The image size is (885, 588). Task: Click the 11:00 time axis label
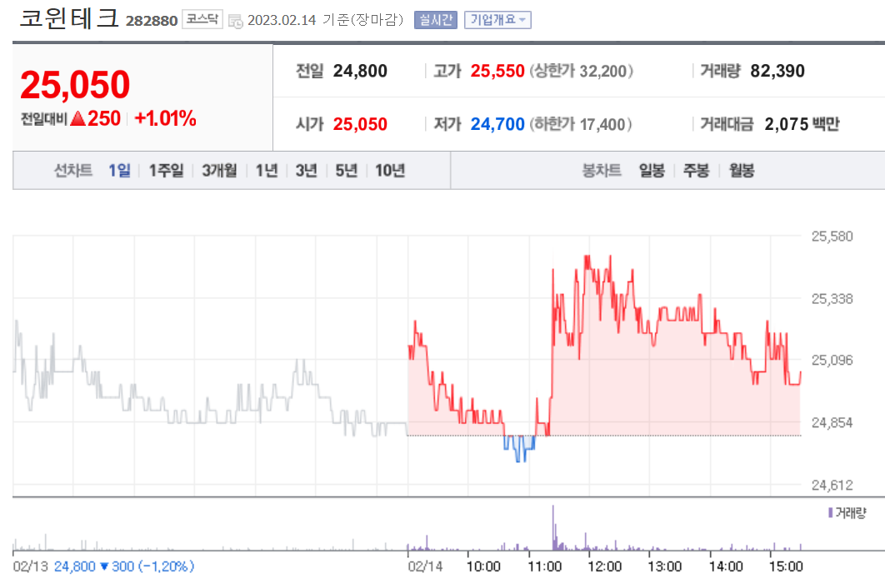click(x=544, y=566)
